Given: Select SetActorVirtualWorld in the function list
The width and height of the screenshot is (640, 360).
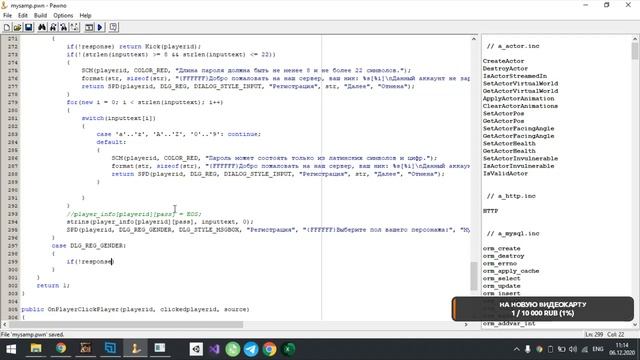Looking at the screenshot, I should pyautogui.click(x=520, y=83).
